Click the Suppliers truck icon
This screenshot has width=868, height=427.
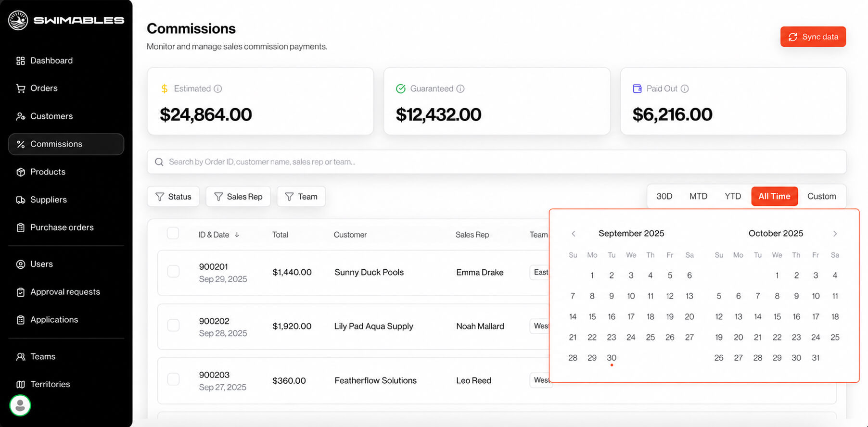pos(20,200)
